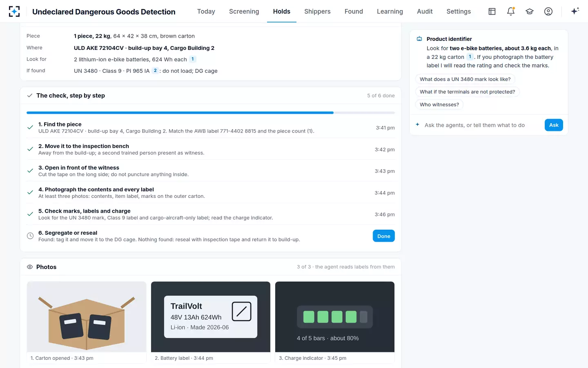Click the 3:46 pm timestamp

pos(385,214)
